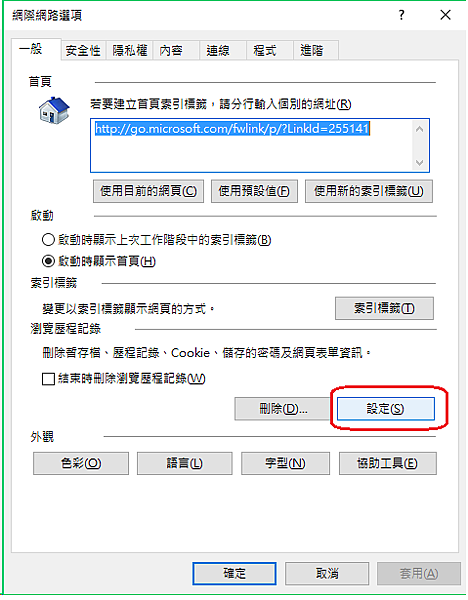Confirm with the 確定 button
Screen dimensions: 468x600
point(234,573)
